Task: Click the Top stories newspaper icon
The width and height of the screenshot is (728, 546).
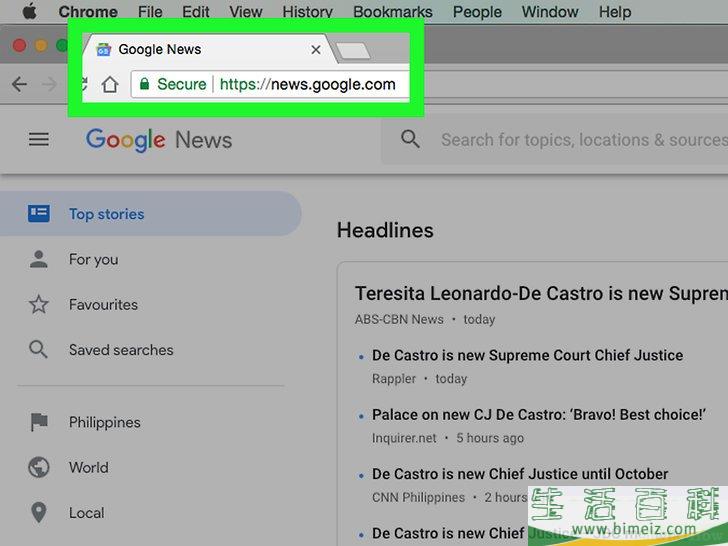Action: 39,214
